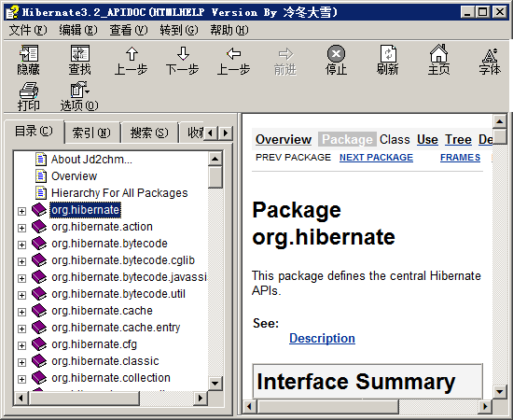Open the About Jd2chm page icon

coord(40,159)
